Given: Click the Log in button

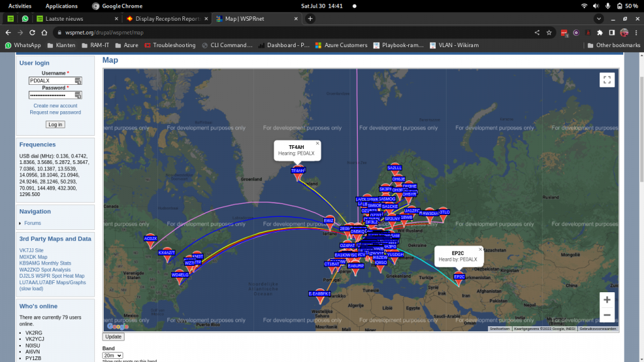Looking at the screenshot, I should click(x=55, y=124).
